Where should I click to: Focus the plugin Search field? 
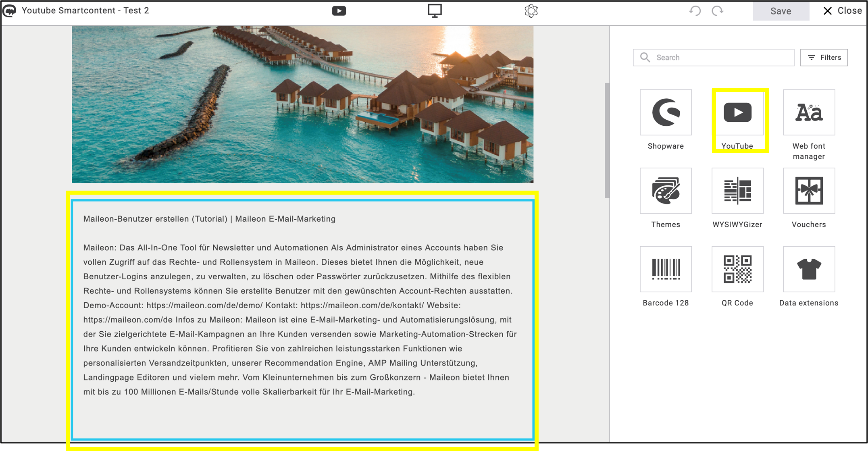(x=714, y=58)
